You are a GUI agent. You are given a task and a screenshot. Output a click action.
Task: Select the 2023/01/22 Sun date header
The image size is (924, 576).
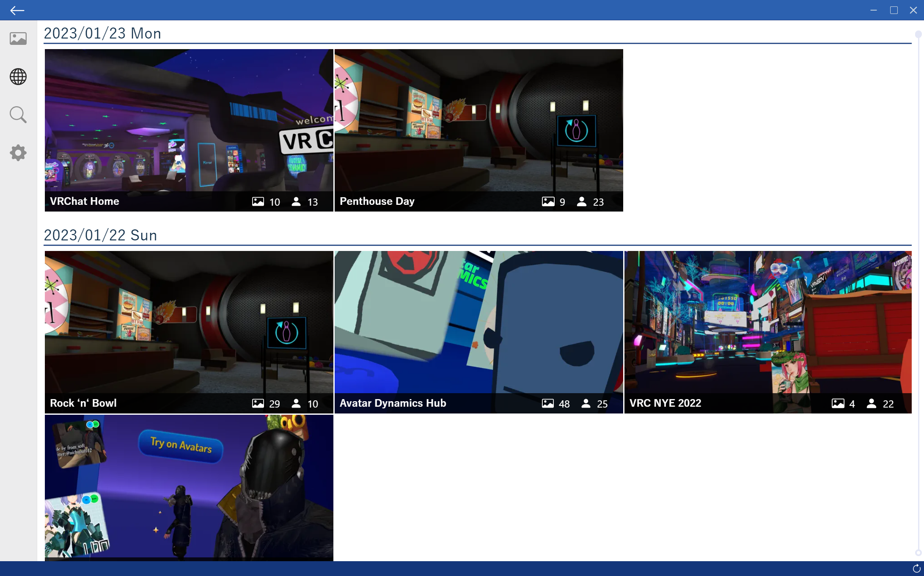tap(101, 235)
